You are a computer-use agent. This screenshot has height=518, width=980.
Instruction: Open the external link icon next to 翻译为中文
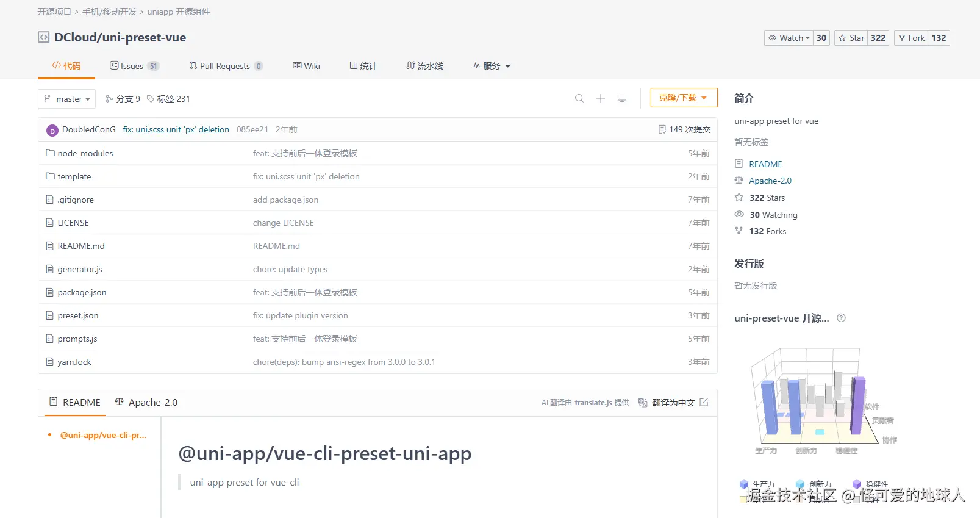704,402
